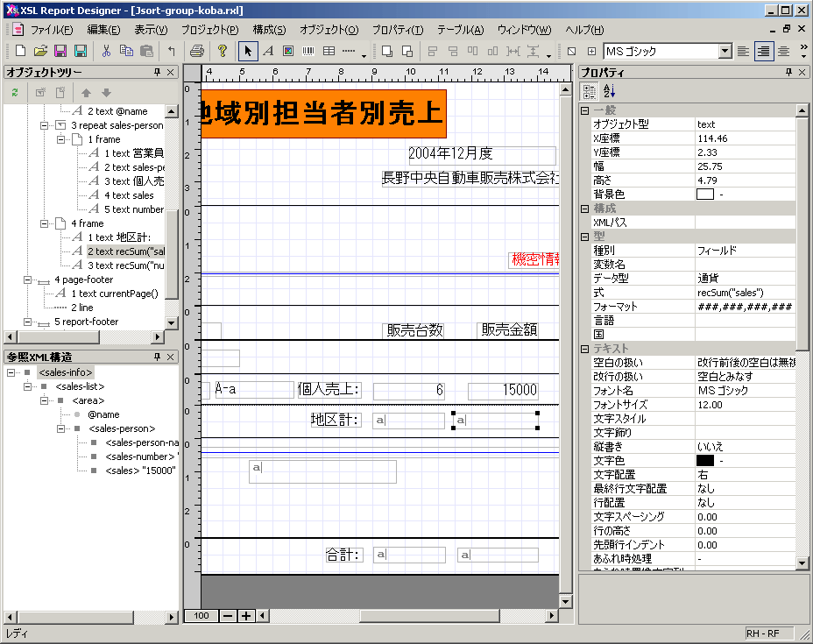
Task: Close the オブジェクトツリー panel
Action: 171,72
